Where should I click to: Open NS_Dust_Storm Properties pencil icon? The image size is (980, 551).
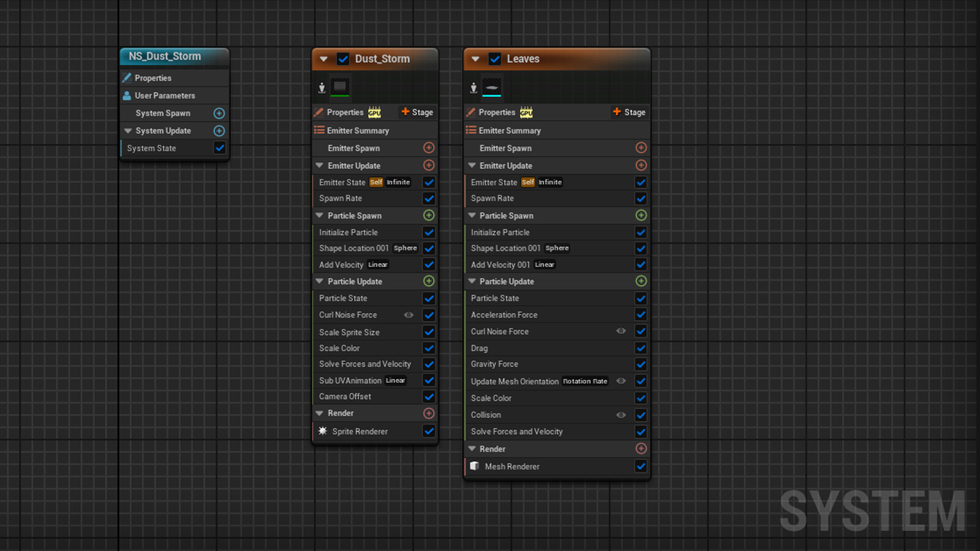pos(127,78)
